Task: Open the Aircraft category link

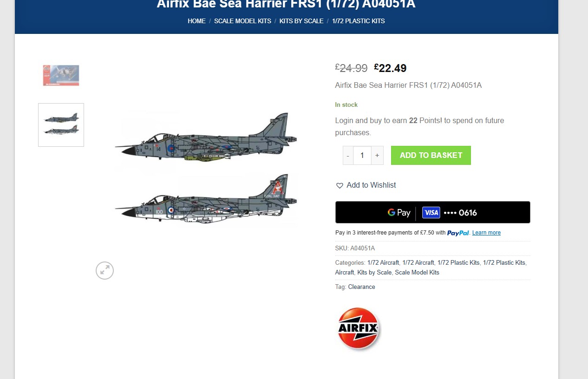Action: [x=345, y=273]
